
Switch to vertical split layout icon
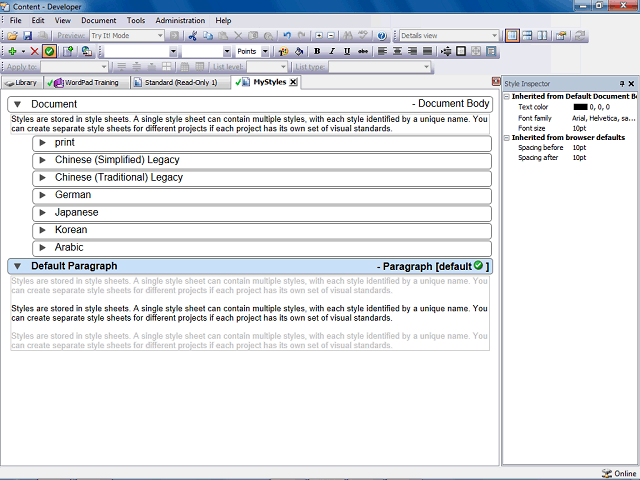pos(542,36)
